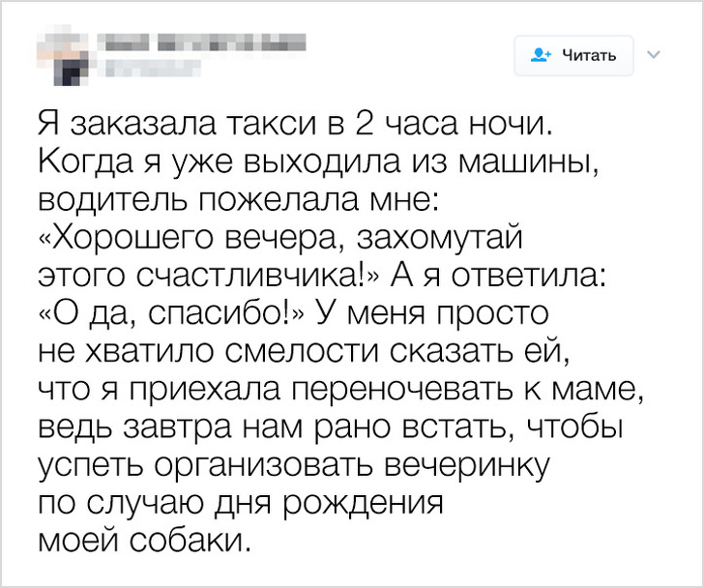
Task: Click the blurred user handle
Action: pos(143,68)
